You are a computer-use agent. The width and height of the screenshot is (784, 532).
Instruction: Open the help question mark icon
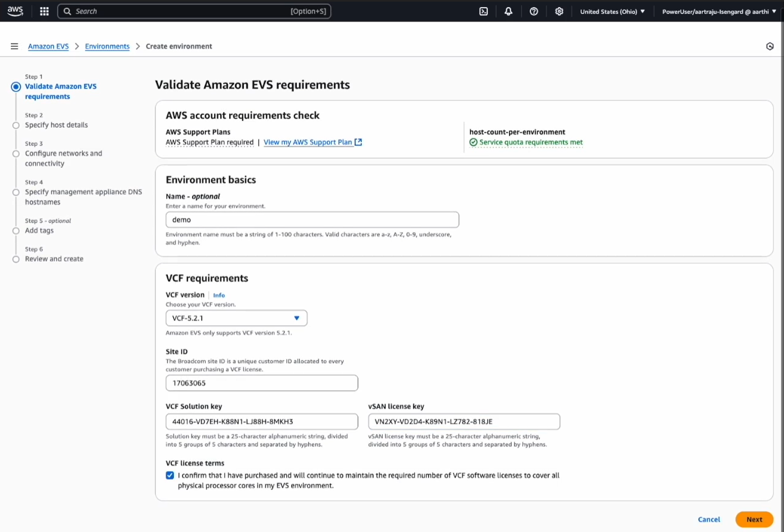[534, 11]
